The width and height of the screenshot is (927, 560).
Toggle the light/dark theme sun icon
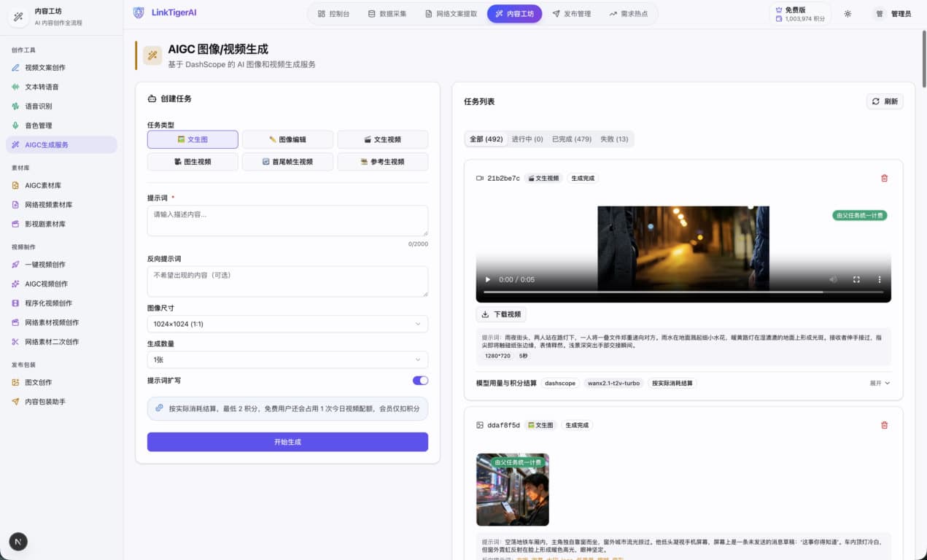click(848, 14)
